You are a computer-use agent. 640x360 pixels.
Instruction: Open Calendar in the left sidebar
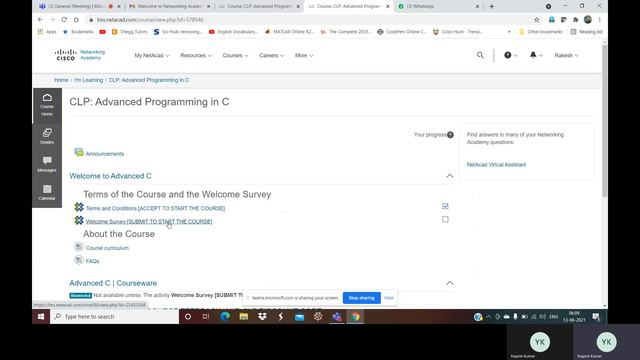pos(47,192)
